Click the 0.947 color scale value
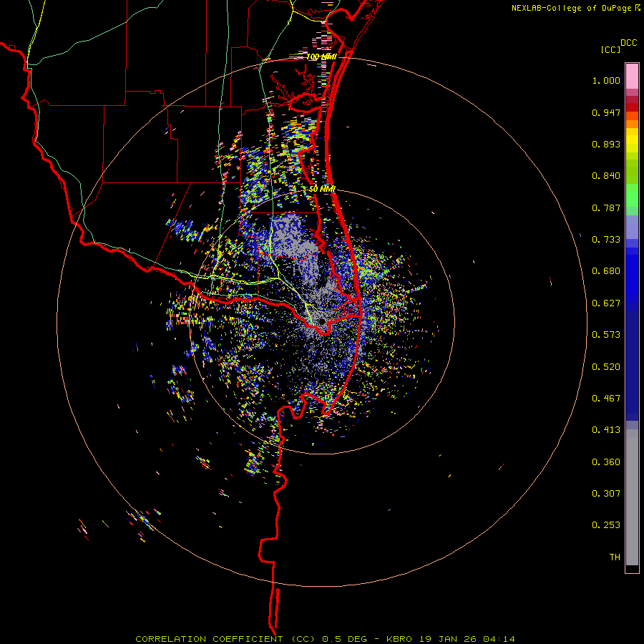 (x=606, y=112)
